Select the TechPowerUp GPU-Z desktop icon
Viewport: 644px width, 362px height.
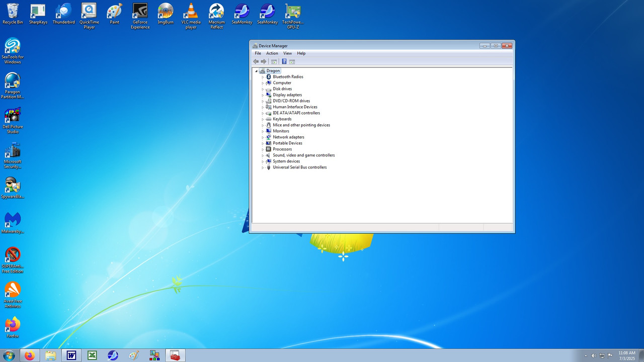293,16
